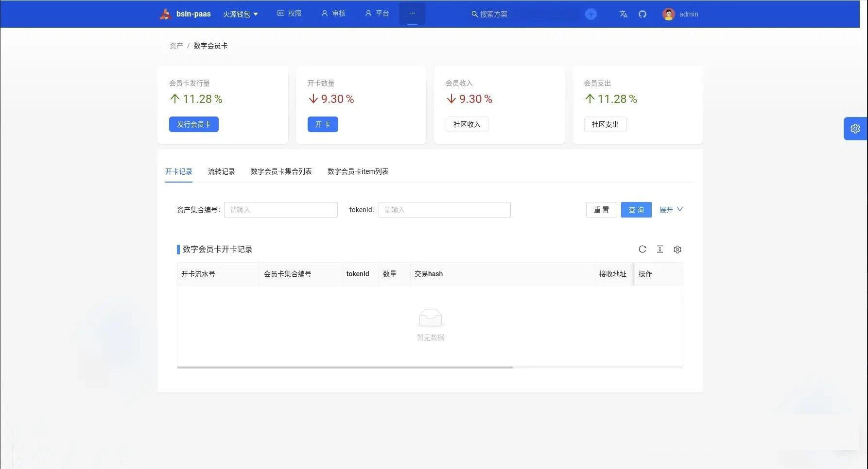Viewport: 868px width, 469px height.
Task: Refresh the 数字会员卡开卡记录 table
Action: (642, 249)
